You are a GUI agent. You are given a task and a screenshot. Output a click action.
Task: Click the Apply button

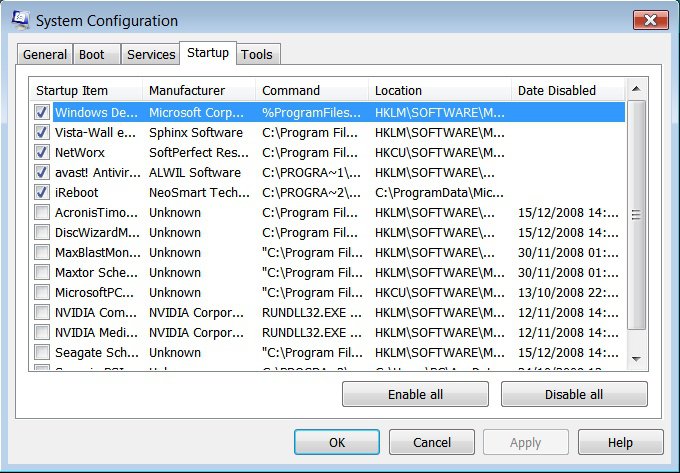pyautogui.click(x=526, y=442)
